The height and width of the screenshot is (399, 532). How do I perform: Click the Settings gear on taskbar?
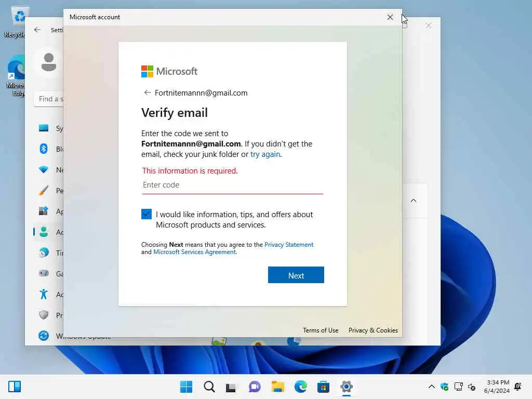(x=347, y=387)
